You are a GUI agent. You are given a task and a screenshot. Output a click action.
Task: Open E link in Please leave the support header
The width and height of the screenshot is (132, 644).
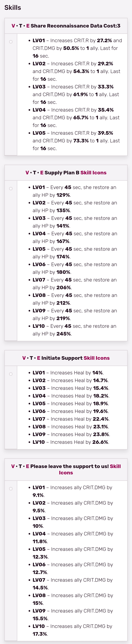coord(28,466)
